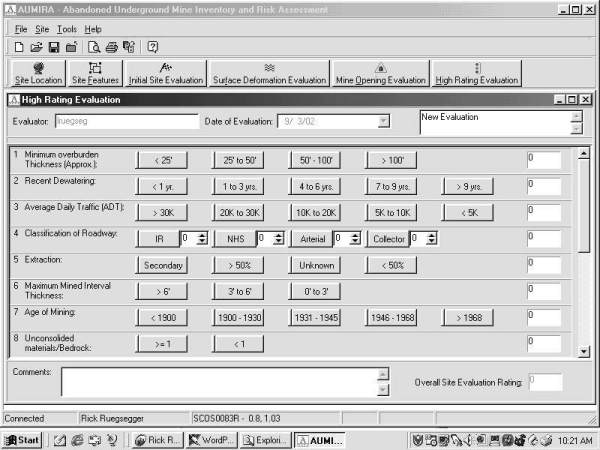Open the Windows Start menu
600x450 pixels.
click(22, 439)
